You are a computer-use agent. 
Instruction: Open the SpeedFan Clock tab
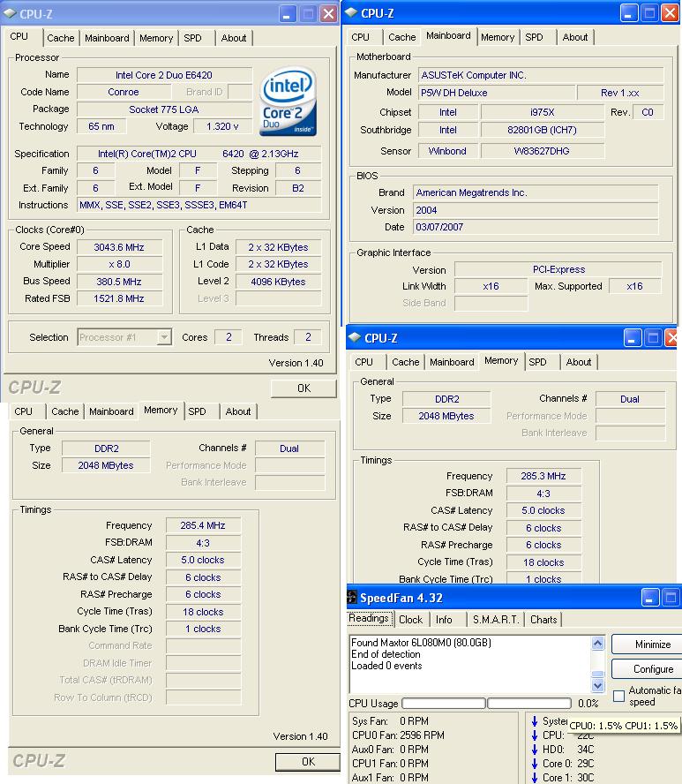point(410,620)
